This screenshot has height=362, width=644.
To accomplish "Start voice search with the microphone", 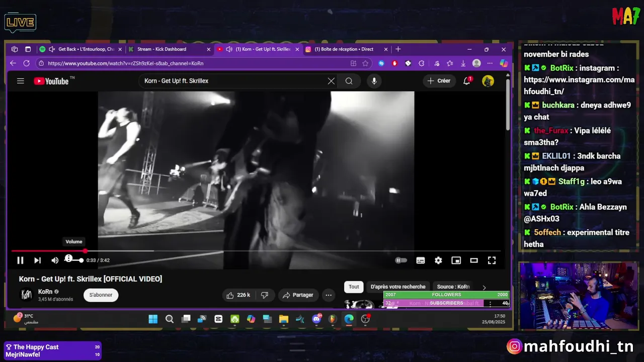I will click(x=374, y=81).
